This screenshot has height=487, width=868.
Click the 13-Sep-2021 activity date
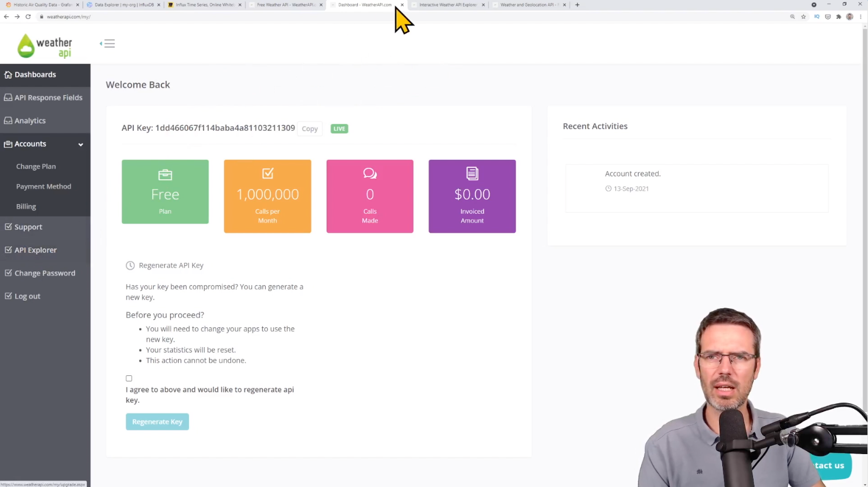pyautogui.click(x=631, y=189)
